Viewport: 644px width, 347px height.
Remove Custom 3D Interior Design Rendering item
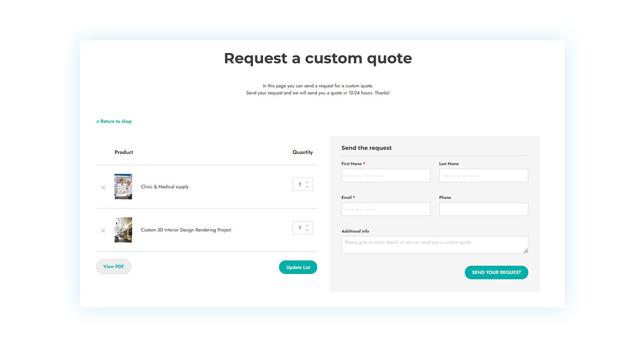coord(103,231)
